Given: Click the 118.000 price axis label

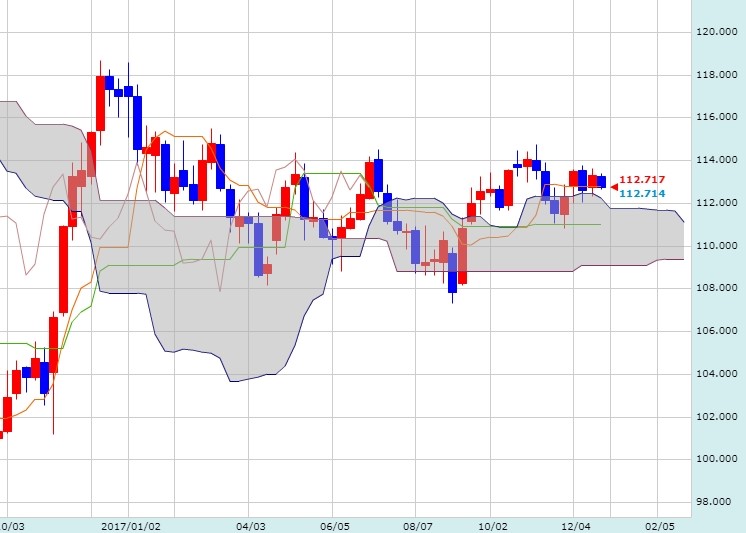Looking at the screenshot, I should click(x=717, y=75).
